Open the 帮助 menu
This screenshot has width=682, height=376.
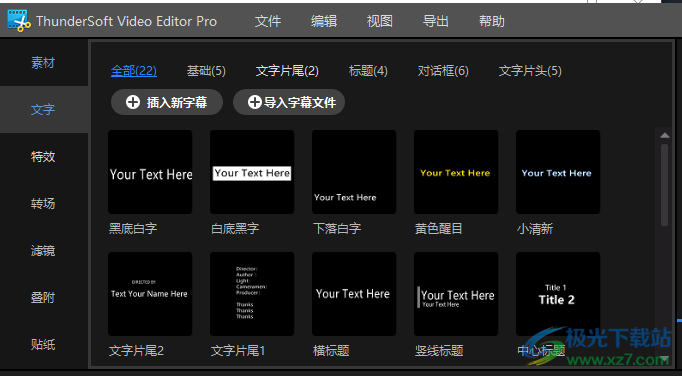[x=492, y=21]
